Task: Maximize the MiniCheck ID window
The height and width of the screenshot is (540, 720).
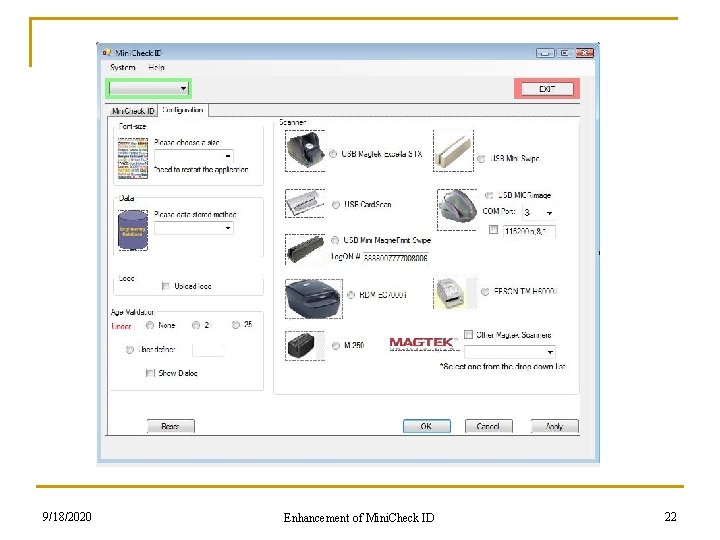Action: [x=564, y=53]
